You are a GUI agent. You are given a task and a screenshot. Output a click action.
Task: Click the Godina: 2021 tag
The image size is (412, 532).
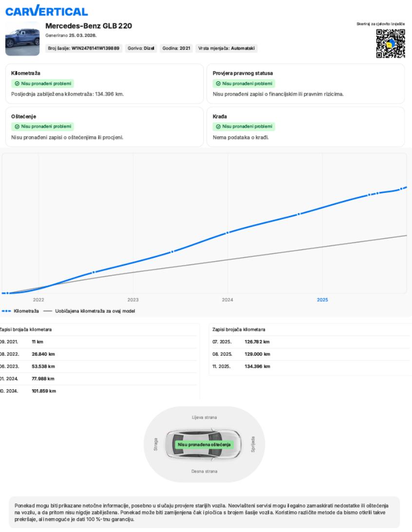177,48
